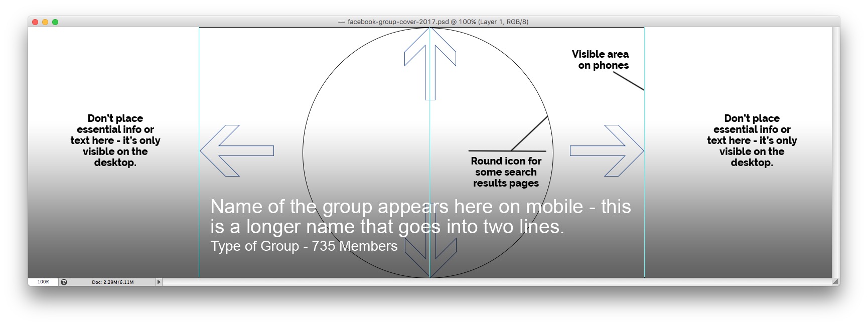The height and width of the screenshot is (326, 868).
Task: Click the zoom percentage field showing 100%
Action: click(x=43, y=282)
